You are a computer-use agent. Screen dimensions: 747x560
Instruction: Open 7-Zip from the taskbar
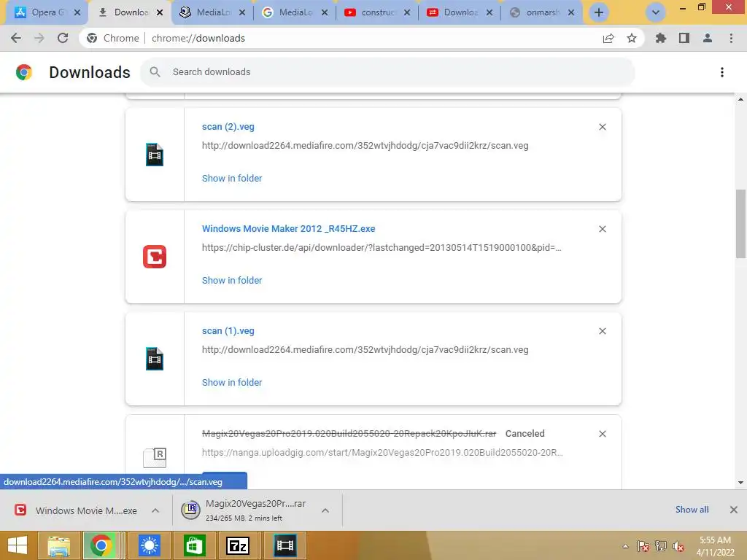pyautogui.click(x=237, y=545)
